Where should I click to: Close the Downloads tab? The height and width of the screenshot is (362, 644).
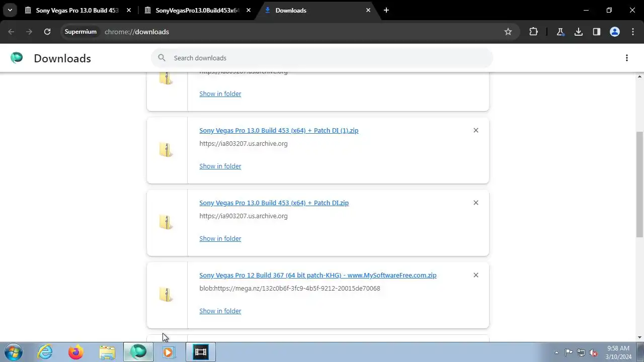pyautogui.click(x=368, y=10)
